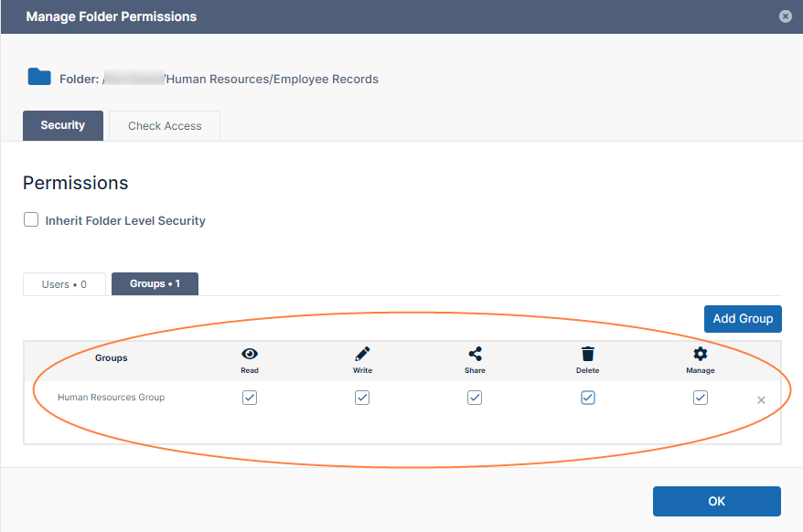Select the Security tab
This screenshot has width=803, height=532.
point(63,126)
